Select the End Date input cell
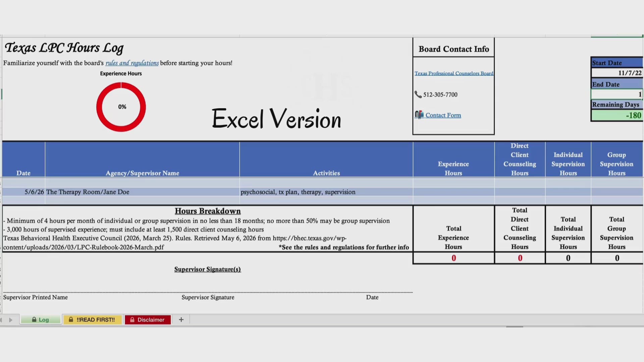The width and height of the screenshot is (644, 362). coord(616,94)
